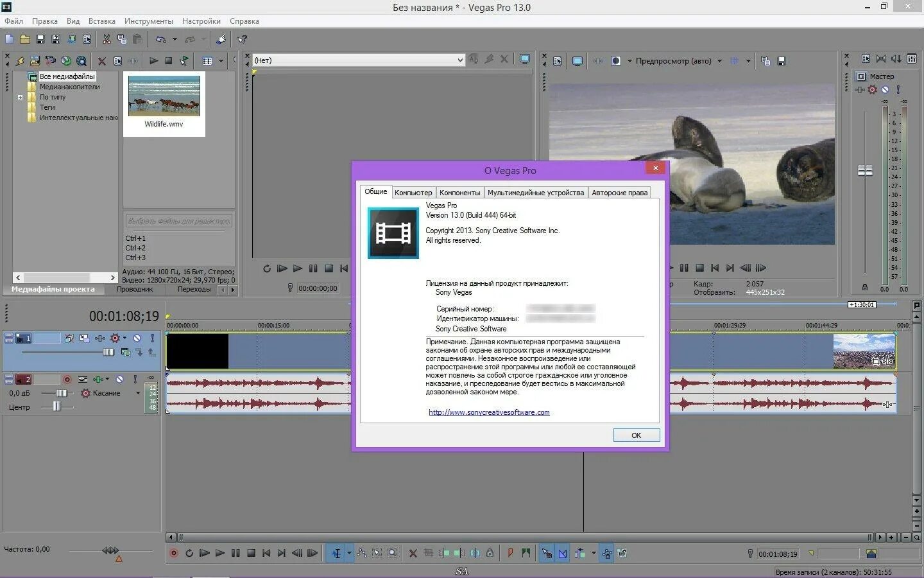Click the Cut scissors icon in main toolbar
Viewport: 924px width, 578px height.
107,39
